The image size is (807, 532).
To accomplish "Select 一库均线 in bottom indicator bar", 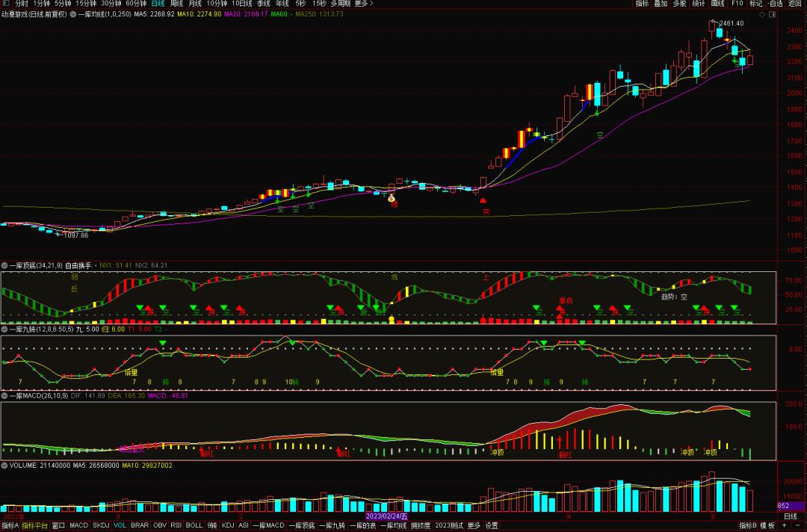I will [x=393, y=525].
